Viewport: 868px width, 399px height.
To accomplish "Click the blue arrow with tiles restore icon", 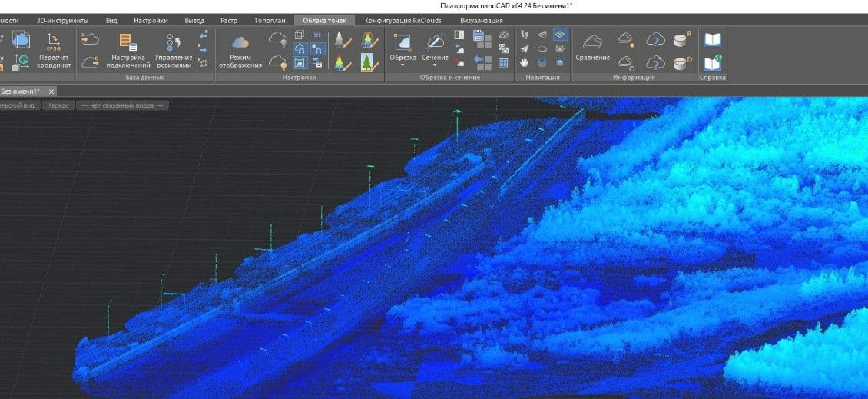I will click(482, 62).
